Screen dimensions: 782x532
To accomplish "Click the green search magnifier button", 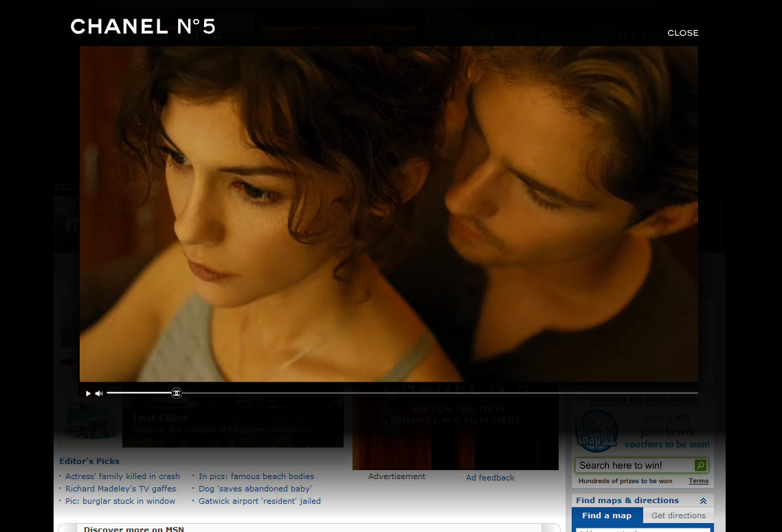I will tap(700, 465).
